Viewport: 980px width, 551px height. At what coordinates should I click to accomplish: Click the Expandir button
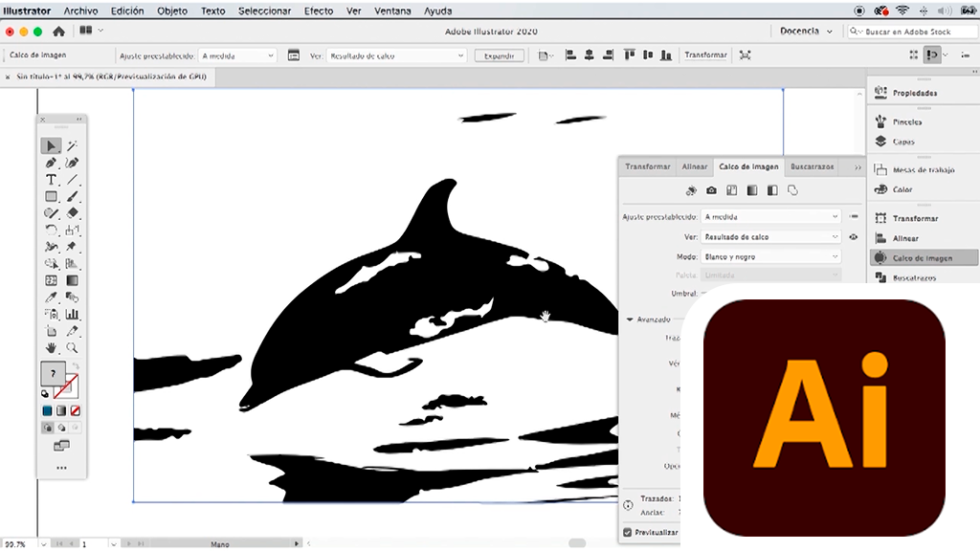pos(499,55)
